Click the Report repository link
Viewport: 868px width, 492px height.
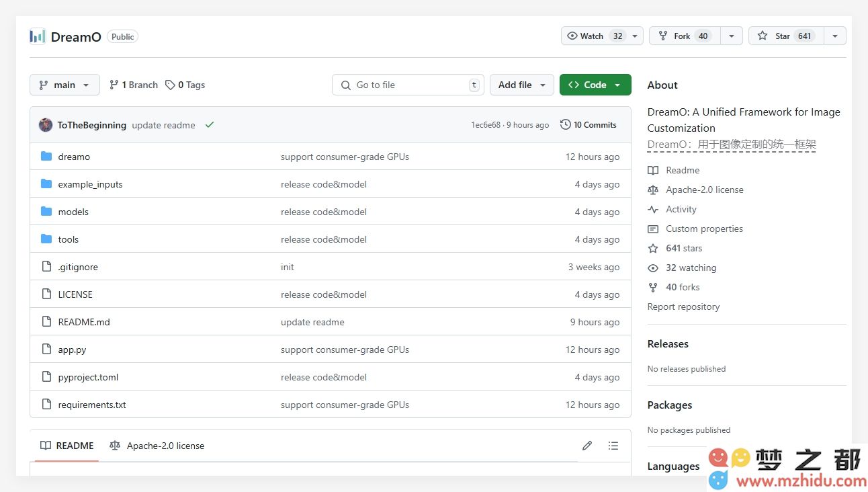coord(683,306)
